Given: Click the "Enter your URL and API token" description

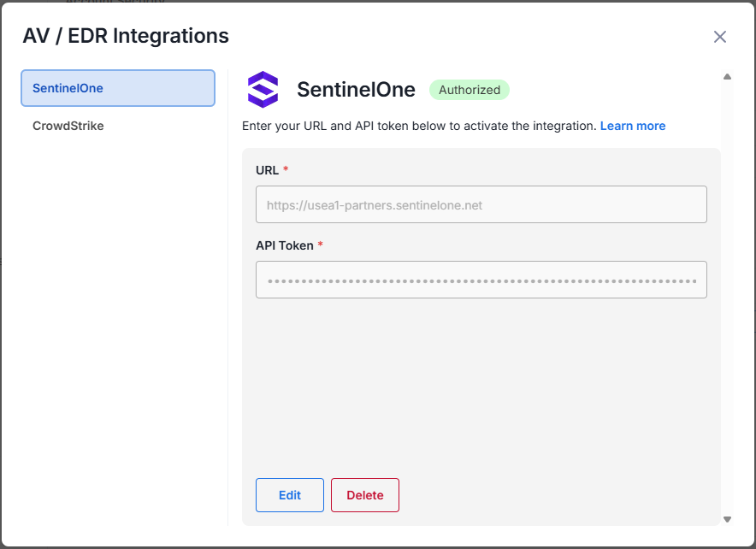Looking at the screenshot, I should pos(419,126).
